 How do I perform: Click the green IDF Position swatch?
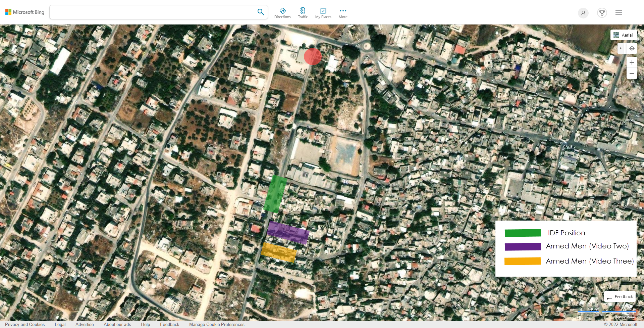[523, 233]
